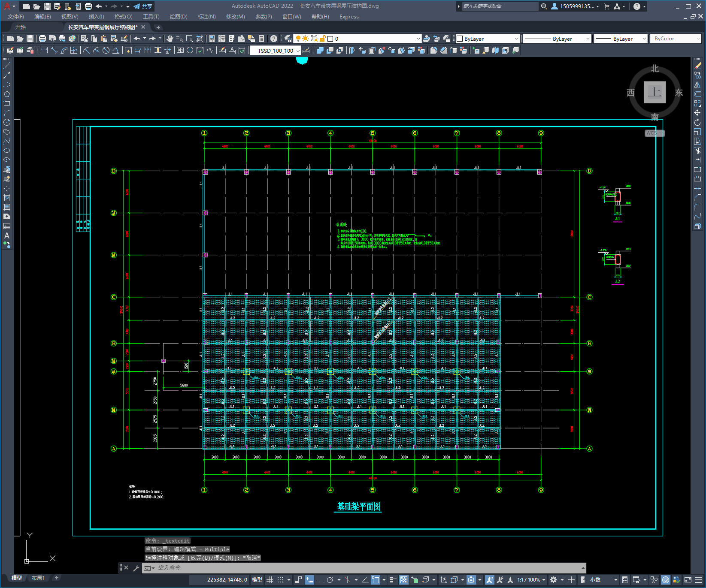This screenshot has height=588, width=706.
Task: Select the 3D solid Union tool
Action: [320, 50]
